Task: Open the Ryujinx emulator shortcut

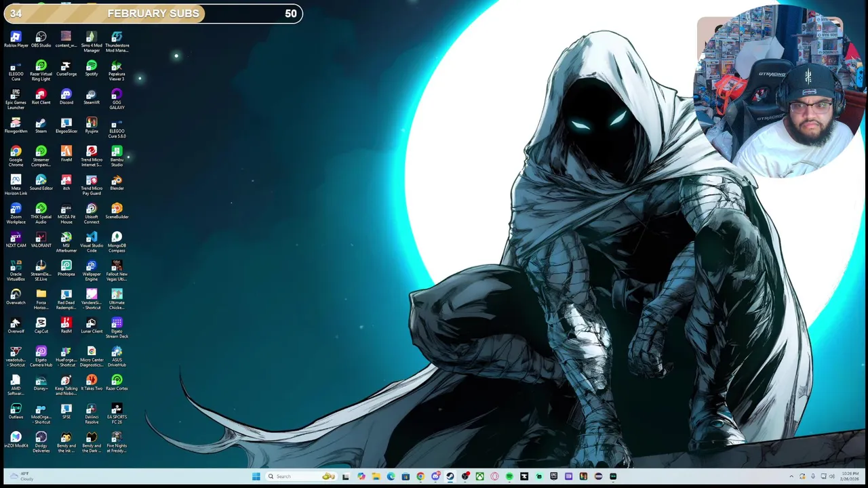Action: (x=92, y=125)
